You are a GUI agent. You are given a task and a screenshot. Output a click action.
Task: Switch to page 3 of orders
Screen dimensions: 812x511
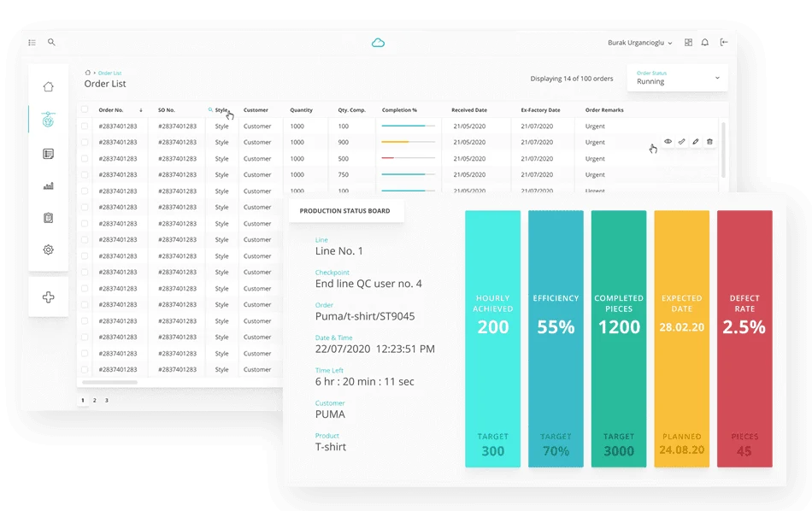click(106, 400)
